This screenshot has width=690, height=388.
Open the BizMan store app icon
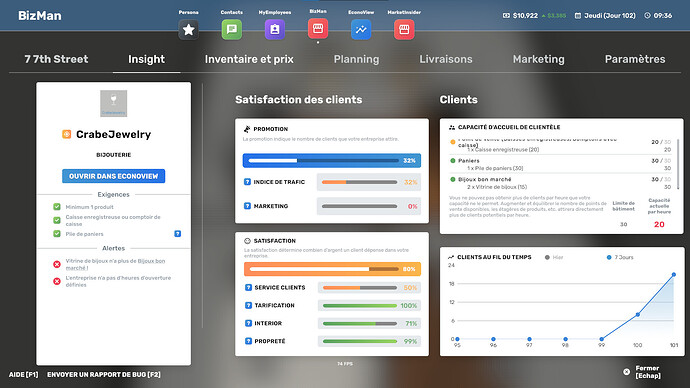click(318, 29)
